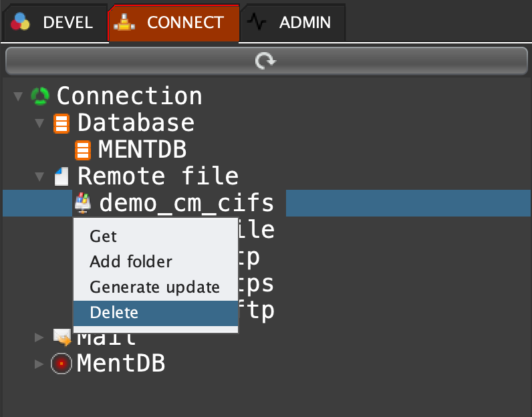Image resolution: width=532 pixels, height=417 pixels.
Task: Choose Add folder in context menu
Action: (131, 262)
